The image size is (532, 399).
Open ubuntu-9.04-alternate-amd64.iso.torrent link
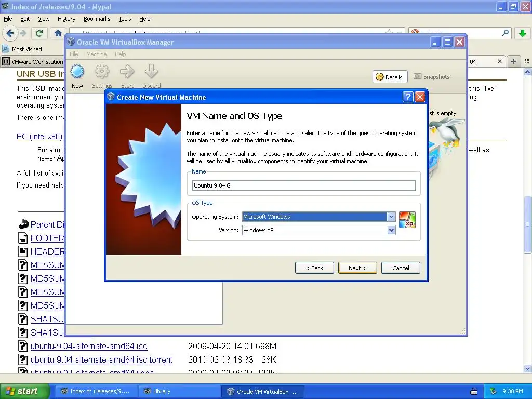click(x=101, y=360)
